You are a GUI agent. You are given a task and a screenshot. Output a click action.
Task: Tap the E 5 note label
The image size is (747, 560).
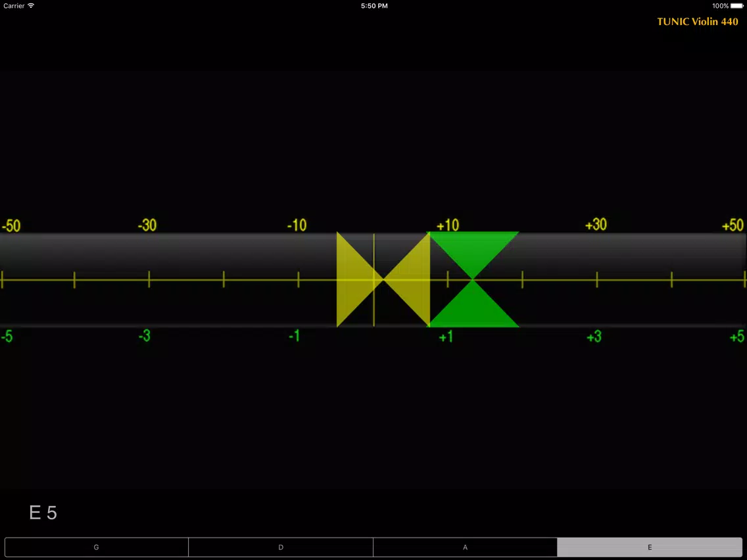[x=43, y=513]
